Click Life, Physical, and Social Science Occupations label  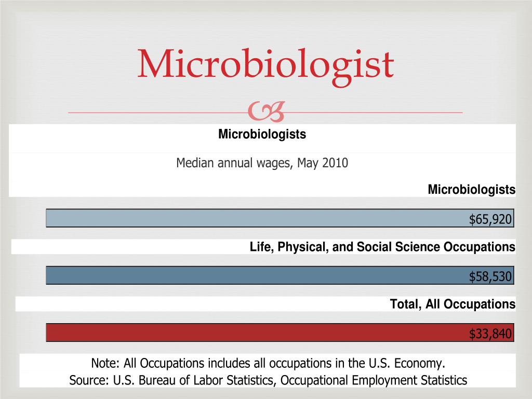382,247
